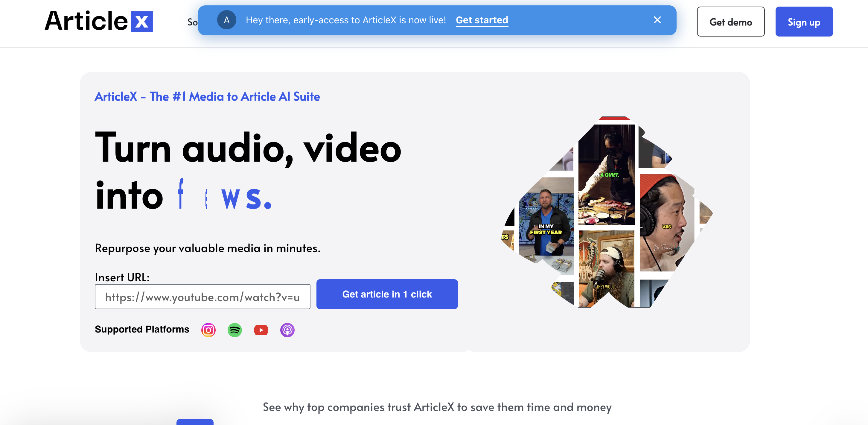Dismiss the early-access announcement banner

click(657, 20)
